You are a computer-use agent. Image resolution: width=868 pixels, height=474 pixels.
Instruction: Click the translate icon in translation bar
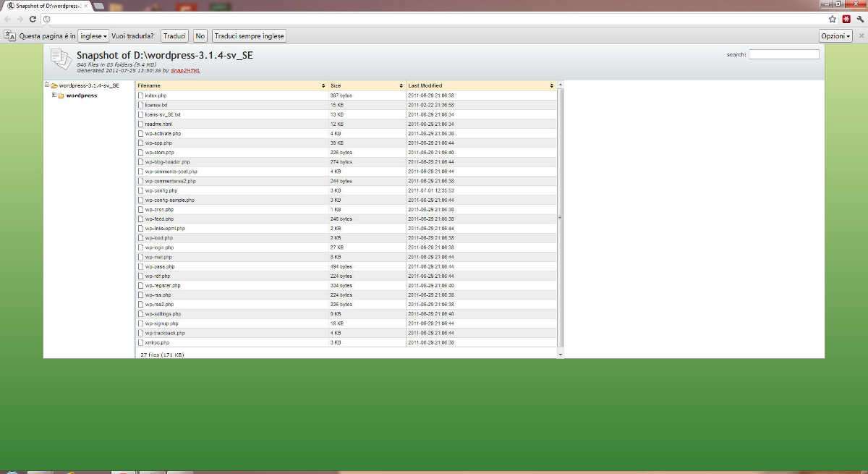pos(10,35)
